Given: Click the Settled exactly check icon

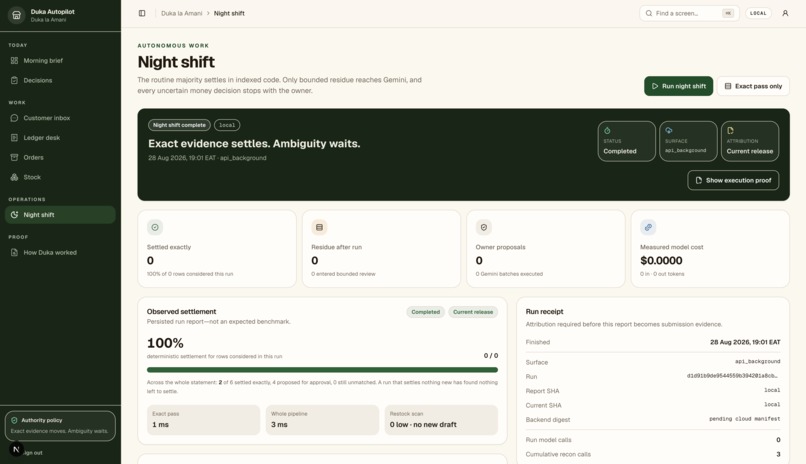Looking at the screenshot, I should click(155, 227).
